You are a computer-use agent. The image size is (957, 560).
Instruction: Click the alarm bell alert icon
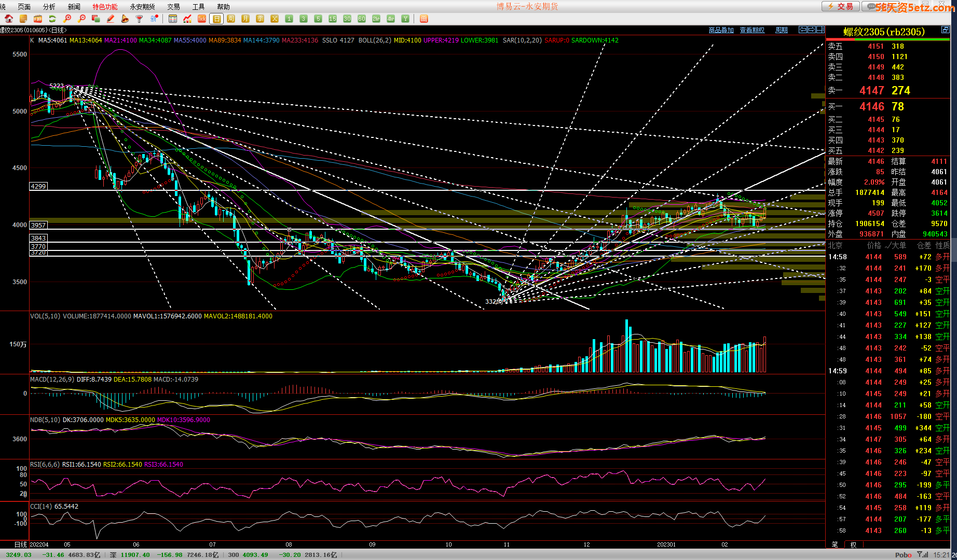pos(125,19)
